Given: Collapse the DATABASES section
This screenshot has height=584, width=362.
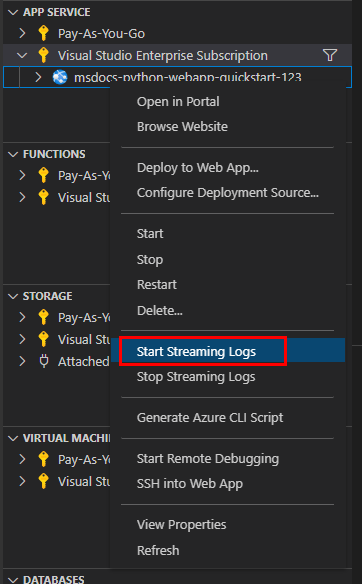Looking at the screenshot, I should pos(13,580).
